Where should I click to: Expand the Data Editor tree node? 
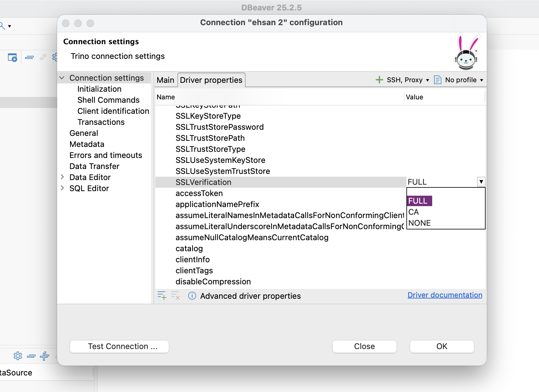pos(62,177)
